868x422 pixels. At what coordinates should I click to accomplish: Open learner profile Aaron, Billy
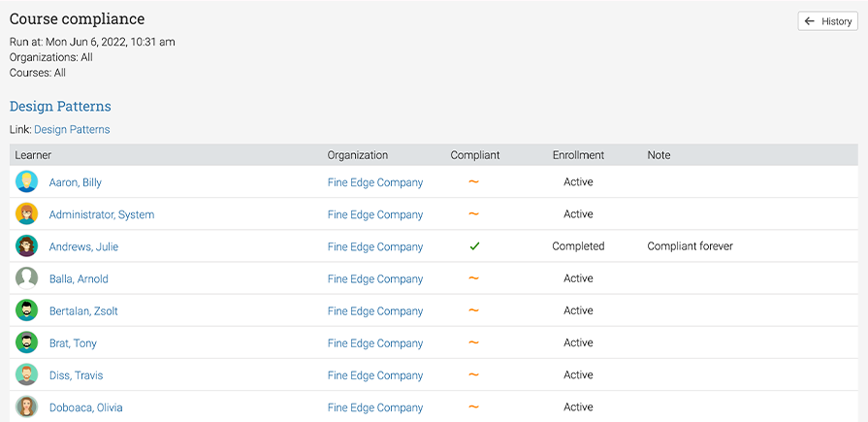76,182
